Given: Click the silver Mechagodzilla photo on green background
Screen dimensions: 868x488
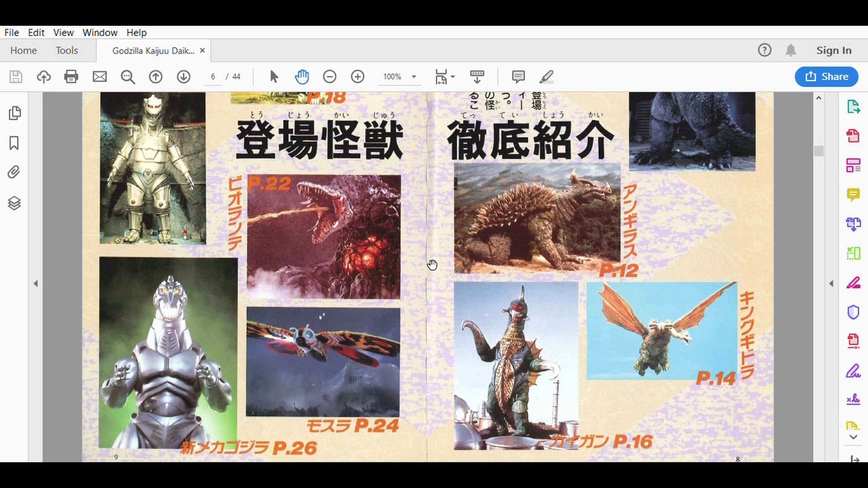Looking at the screenshot, I should [168, 352].
